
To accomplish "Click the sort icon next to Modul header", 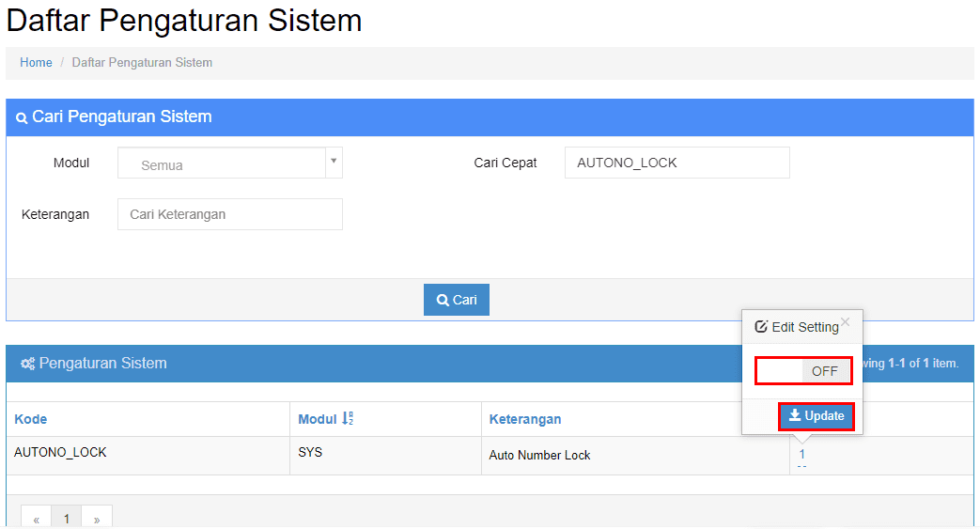I will point(349,419).
